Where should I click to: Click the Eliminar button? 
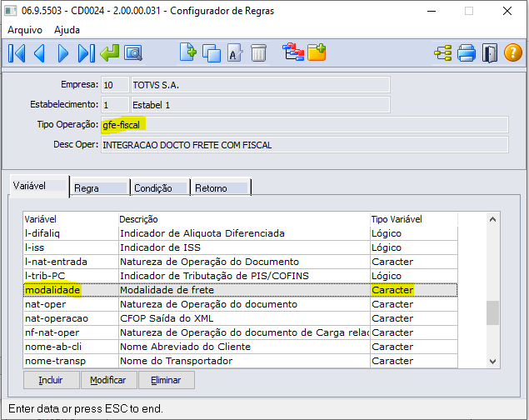tap(167, 380)
